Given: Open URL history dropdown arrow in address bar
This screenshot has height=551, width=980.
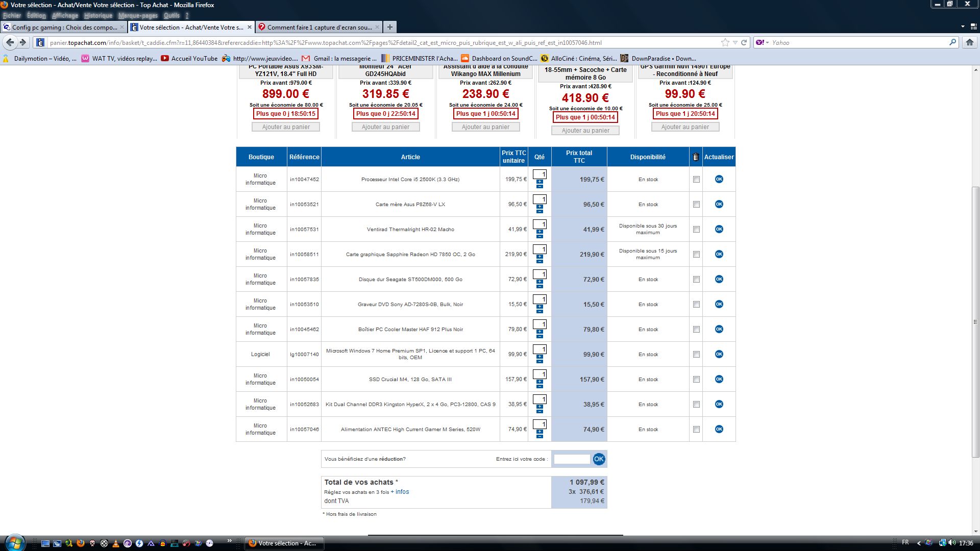Looking at the screenshot, I should tap(735, 43).
